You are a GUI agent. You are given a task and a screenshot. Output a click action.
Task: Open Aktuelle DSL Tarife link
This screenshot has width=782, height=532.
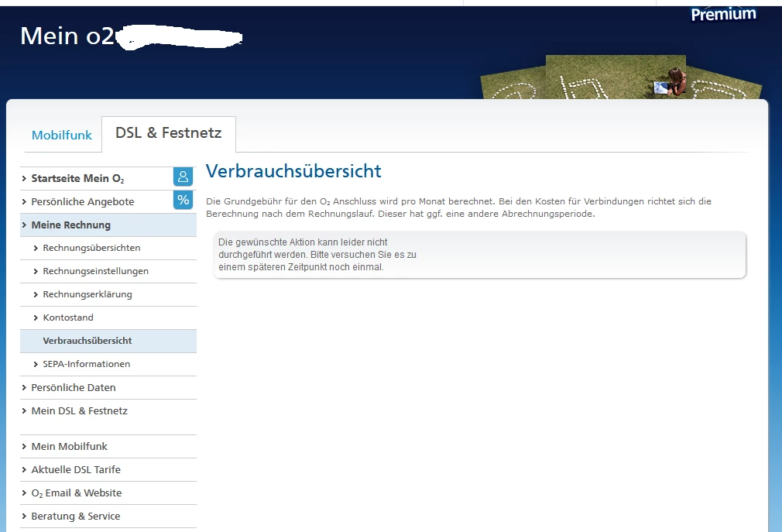tap(76, 470)
